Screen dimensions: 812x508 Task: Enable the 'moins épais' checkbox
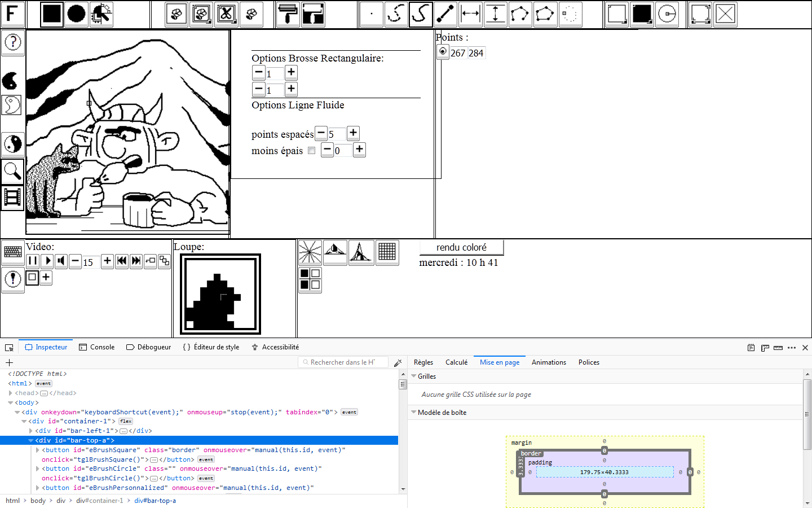[312, 150]
